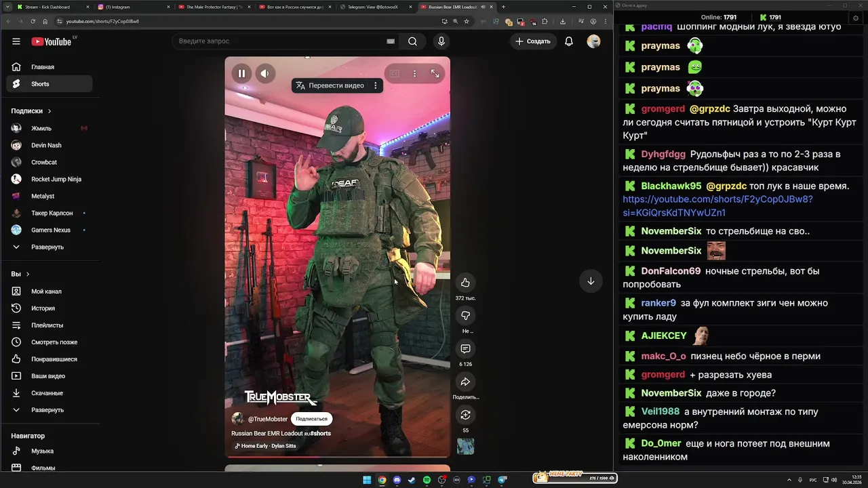868x488 pixels.
Task: Open the Devin Nash subscription
Action: point(49,145)
